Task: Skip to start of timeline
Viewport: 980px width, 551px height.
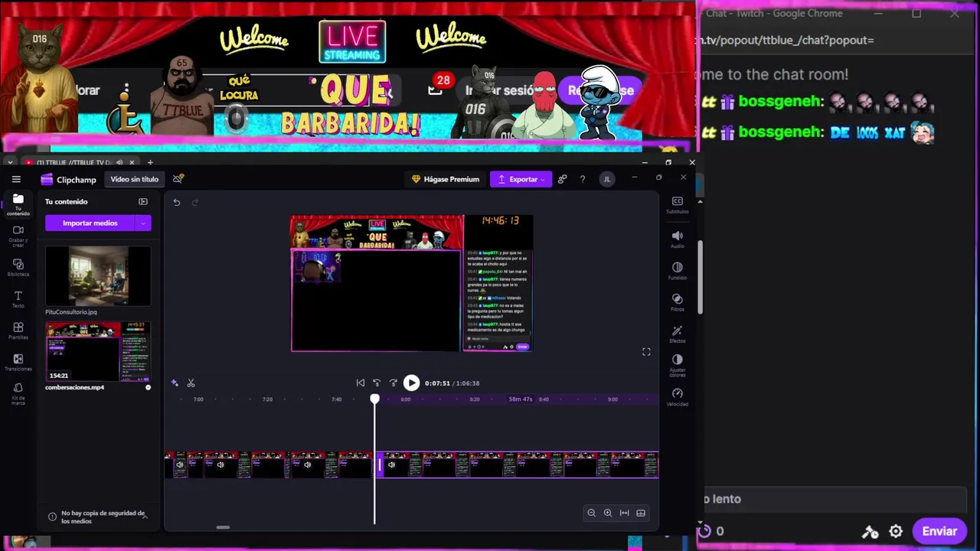Action: pyautogui.click(x=361, y=383)
